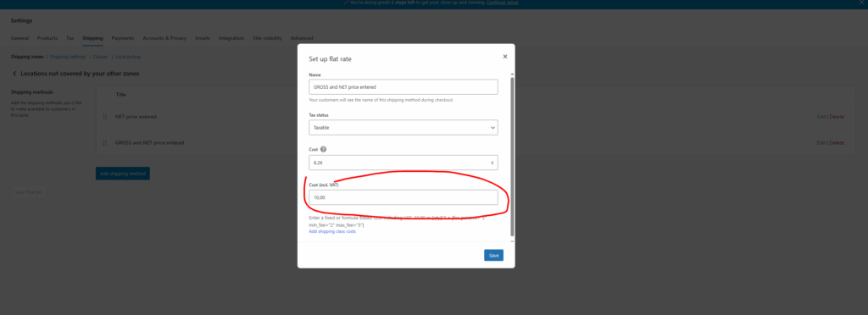
Task: Open the Payments settings tab
Action: pyautogui.click(x=123, y=38)
